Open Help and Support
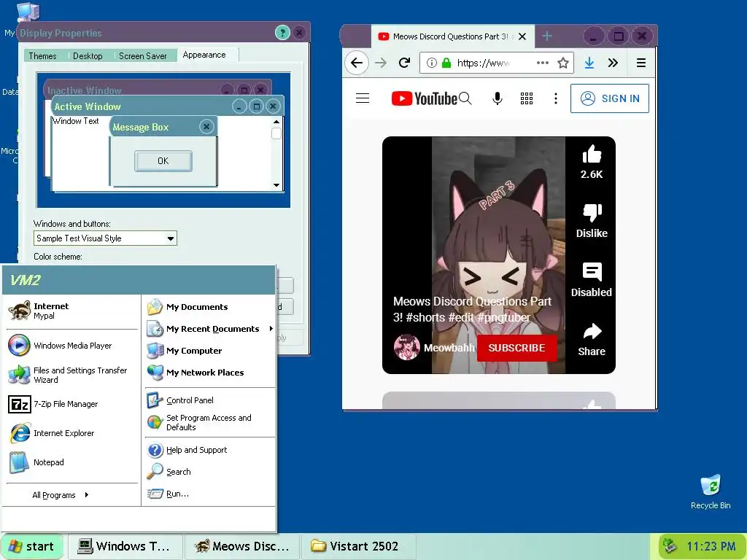 pyautogui.click(x=209, y=450)
